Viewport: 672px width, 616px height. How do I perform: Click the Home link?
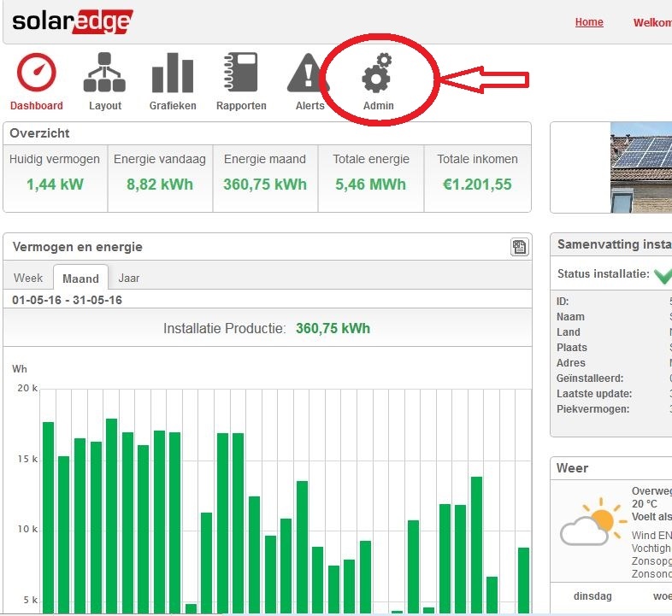pyautogui.click(x=589, y=22)
